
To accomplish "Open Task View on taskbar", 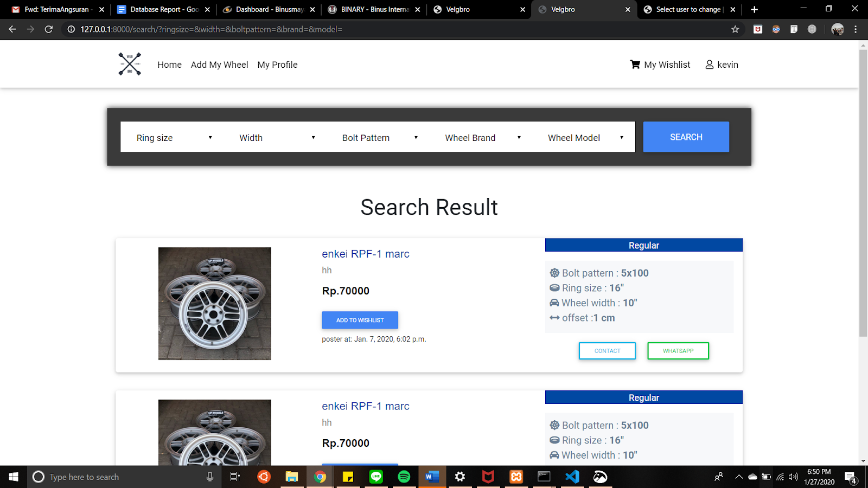I will [x=235, y=477].
